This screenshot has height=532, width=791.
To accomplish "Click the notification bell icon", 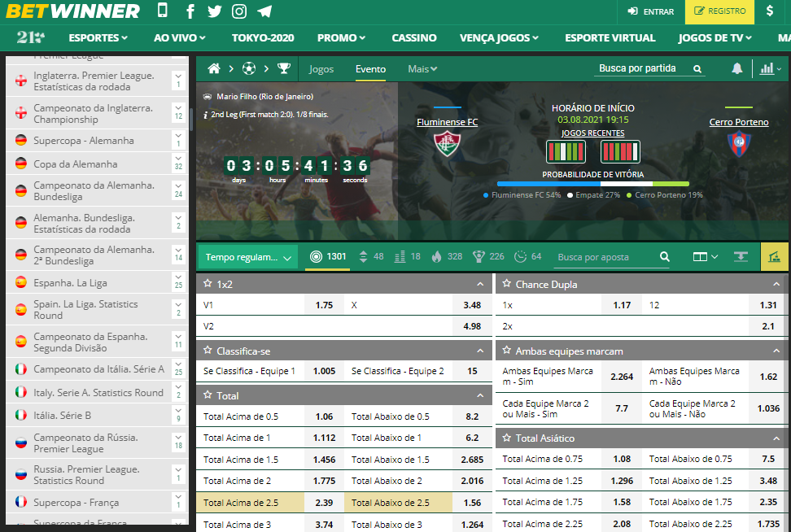I will [737, 68].
